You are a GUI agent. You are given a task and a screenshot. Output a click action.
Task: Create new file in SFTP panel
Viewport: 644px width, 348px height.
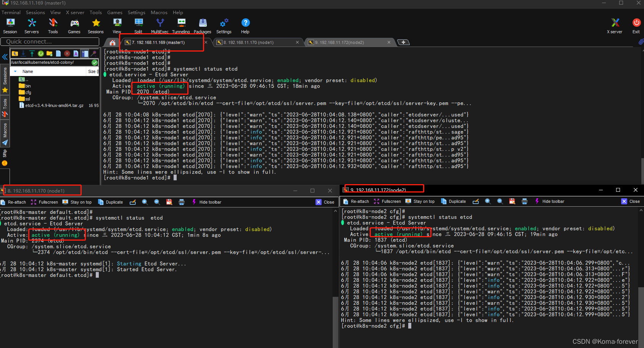coord(58,53)
